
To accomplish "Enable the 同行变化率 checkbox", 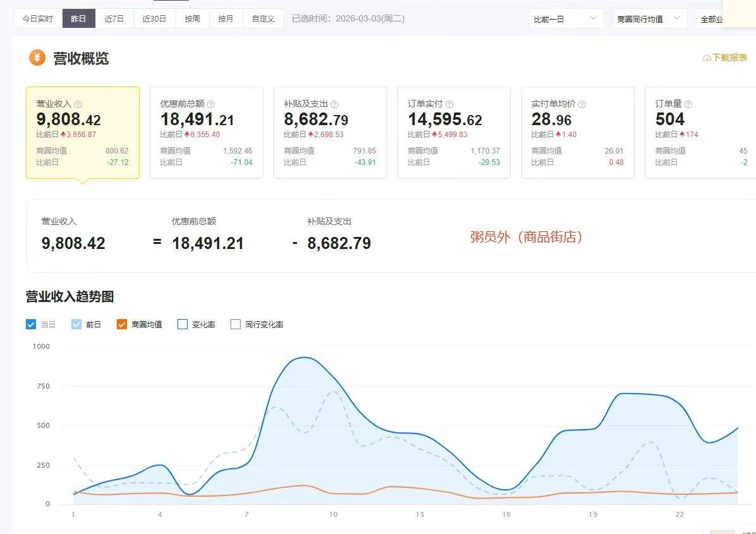I will point(236,324).
